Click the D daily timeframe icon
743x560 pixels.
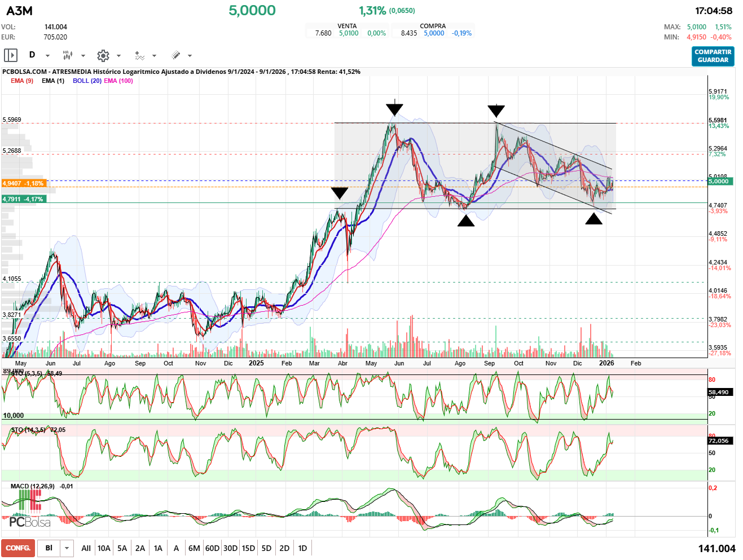tap(32, 55)
